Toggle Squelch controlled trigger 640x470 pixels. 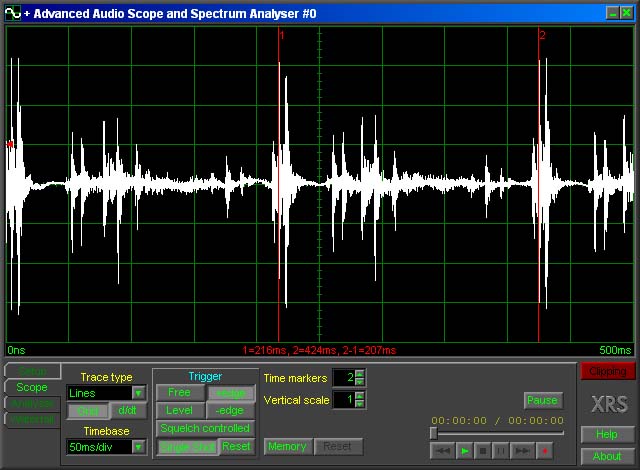205,428
